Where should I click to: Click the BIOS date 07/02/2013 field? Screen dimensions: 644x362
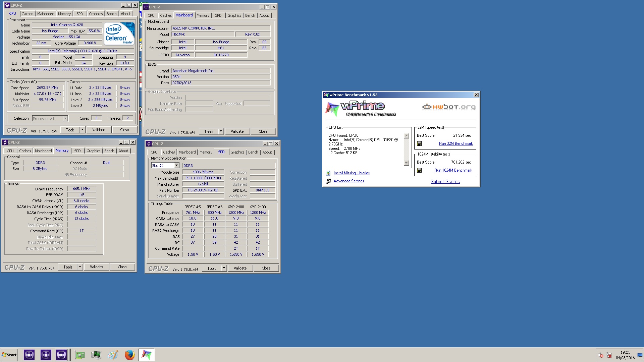pyautogui.click(x=221, y=83)
